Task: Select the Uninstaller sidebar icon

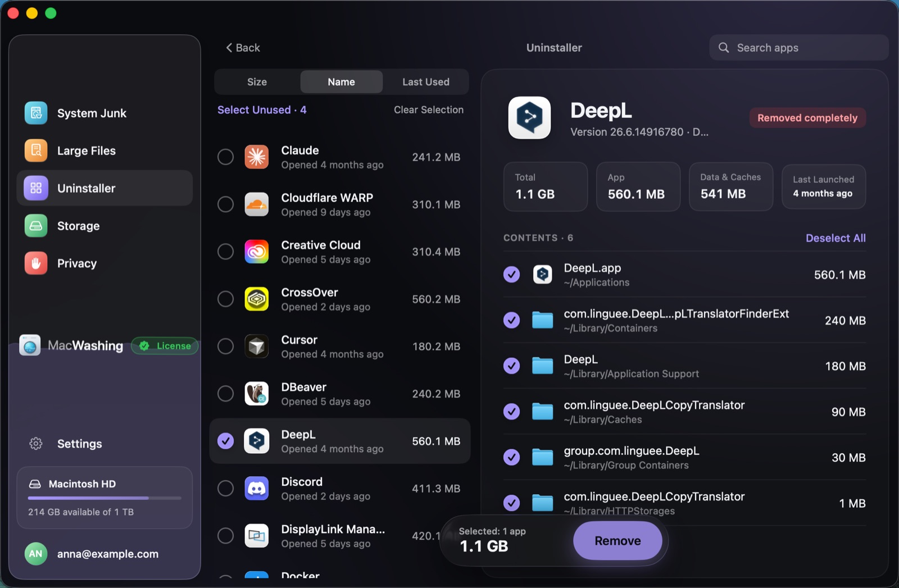Action: 36,188
